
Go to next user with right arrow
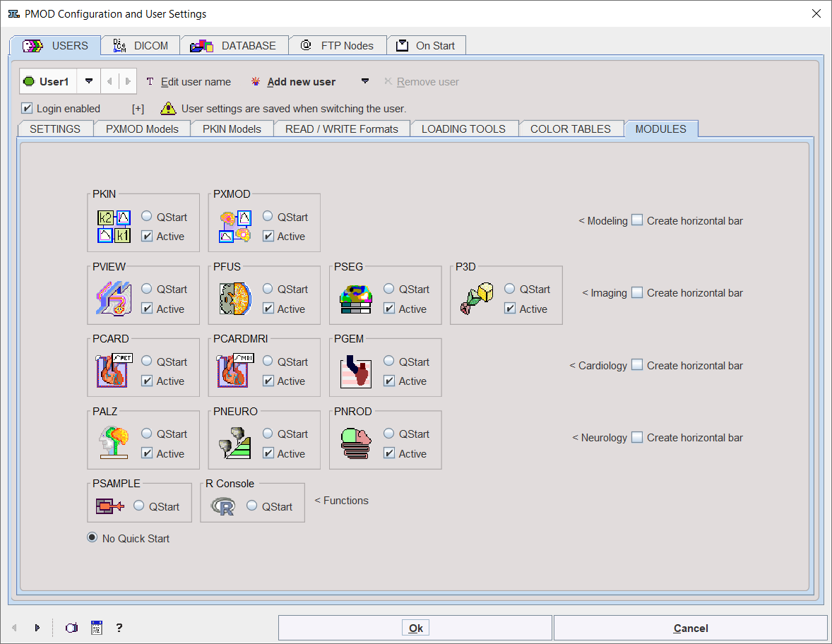(x=128, y=81)
